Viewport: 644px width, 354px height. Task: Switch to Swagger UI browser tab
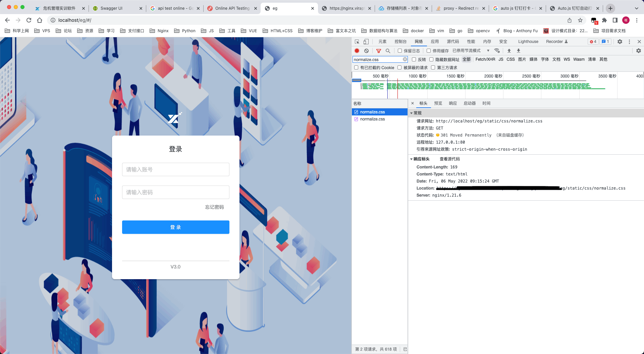117,8
